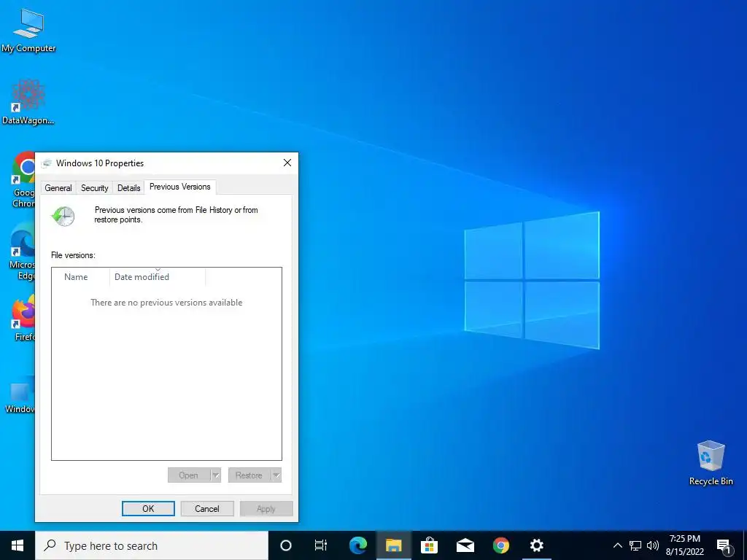Expand the Open button dropdown arrow
This screenshot has height=560, width=747.
[216, 475]
